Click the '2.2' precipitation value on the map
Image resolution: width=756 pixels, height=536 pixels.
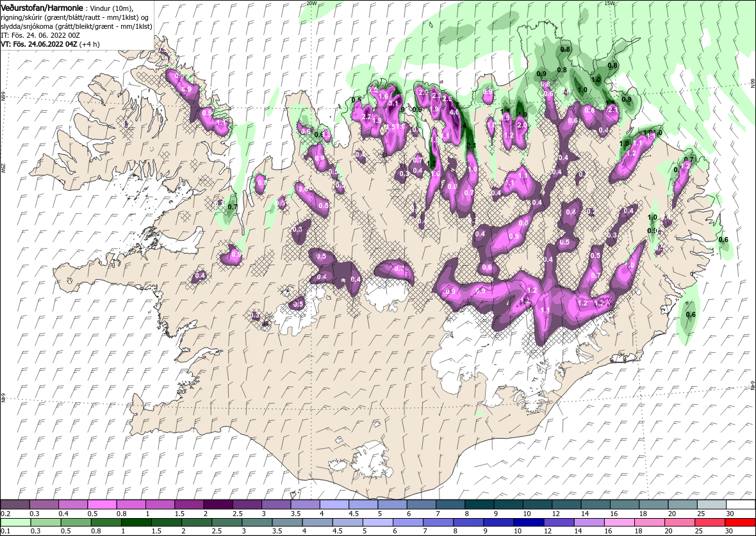366,117
